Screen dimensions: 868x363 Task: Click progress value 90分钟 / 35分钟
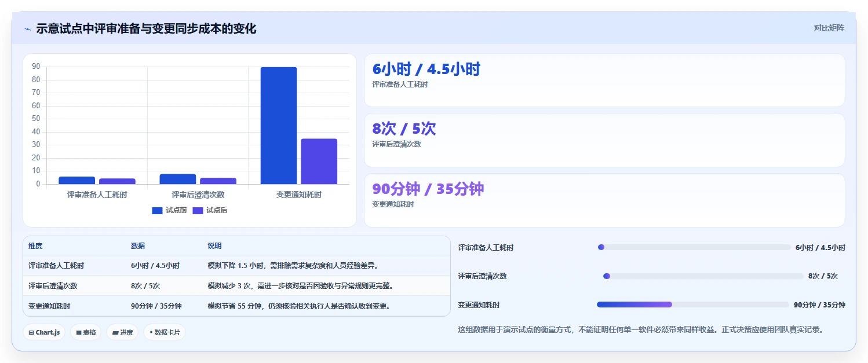(x=819, y=305)
